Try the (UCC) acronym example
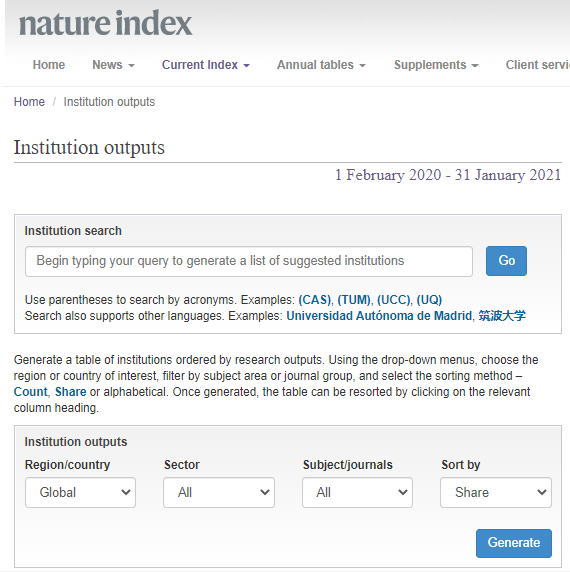The width and height of the screenshot is (570, 572). 394,300
